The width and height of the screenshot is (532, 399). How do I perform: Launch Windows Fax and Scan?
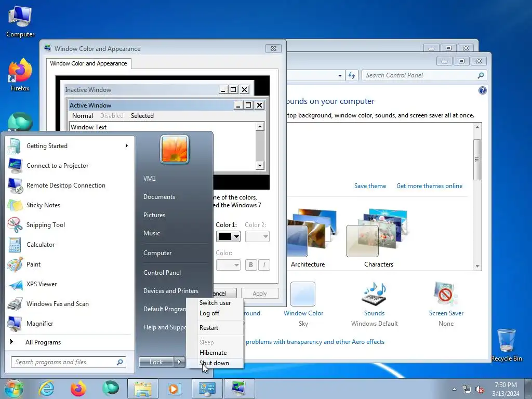[x=69, y=303]
